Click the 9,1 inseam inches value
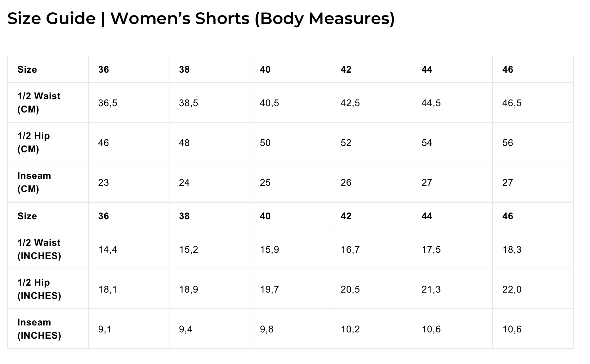Image resolution: width=590 pixels, height=364 pixels. coord(105,329)
